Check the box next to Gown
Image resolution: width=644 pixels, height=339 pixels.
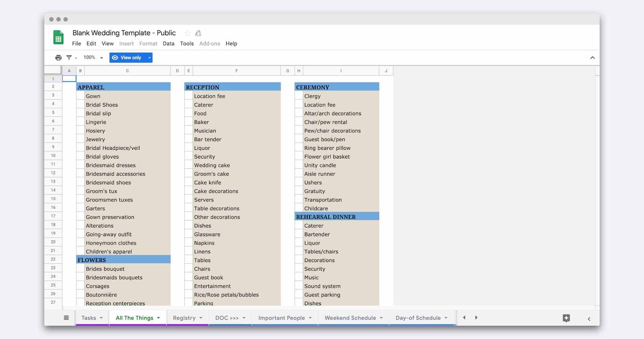pyautogui.click(x=80, y=96)
